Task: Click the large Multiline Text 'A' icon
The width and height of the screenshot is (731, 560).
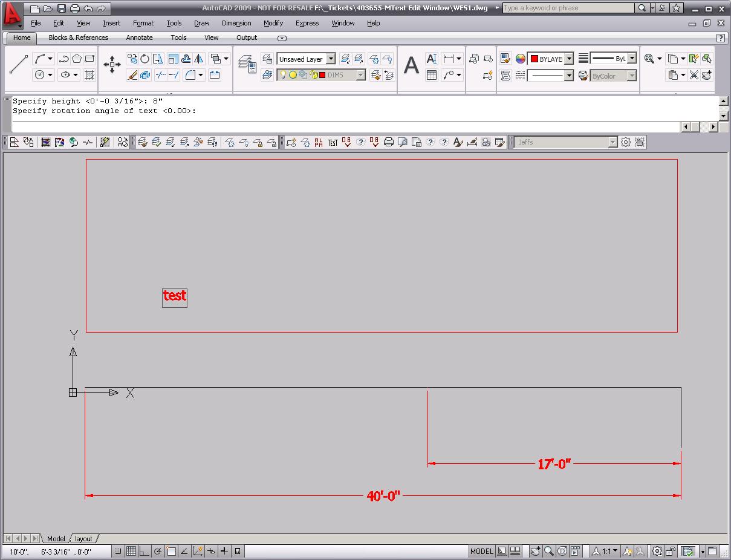Action: [411, 65]
